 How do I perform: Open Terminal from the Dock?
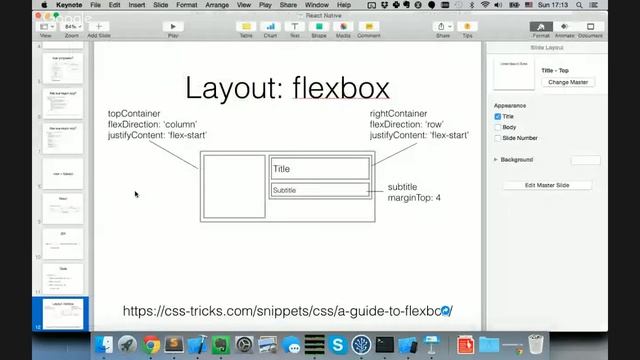coord(384,345)
